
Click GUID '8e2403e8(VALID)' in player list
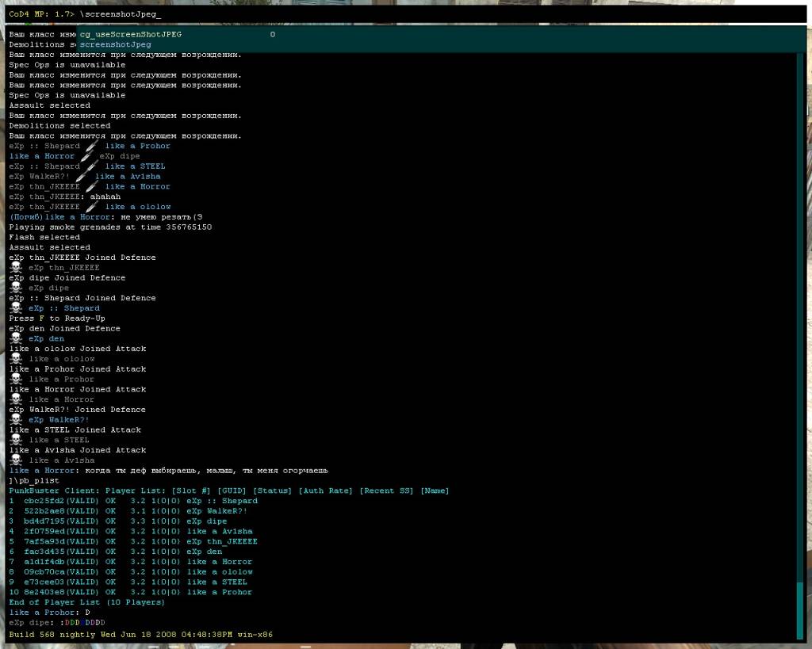(61, 592)
